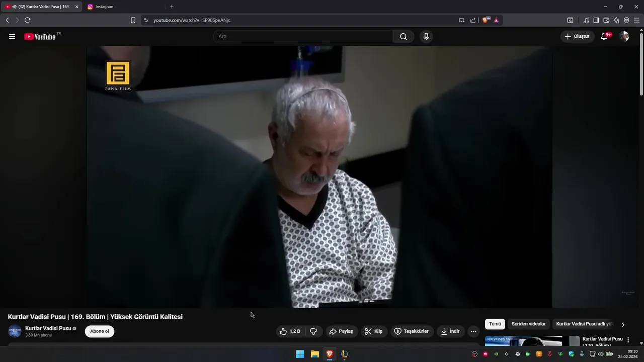Subscribe with Abone ol button
644x362 pixels.
click(100, 331)
